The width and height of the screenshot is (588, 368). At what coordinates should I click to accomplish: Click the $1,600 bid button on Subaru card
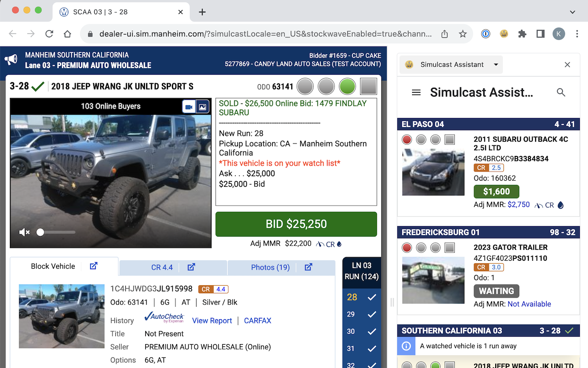pos(497,192)
